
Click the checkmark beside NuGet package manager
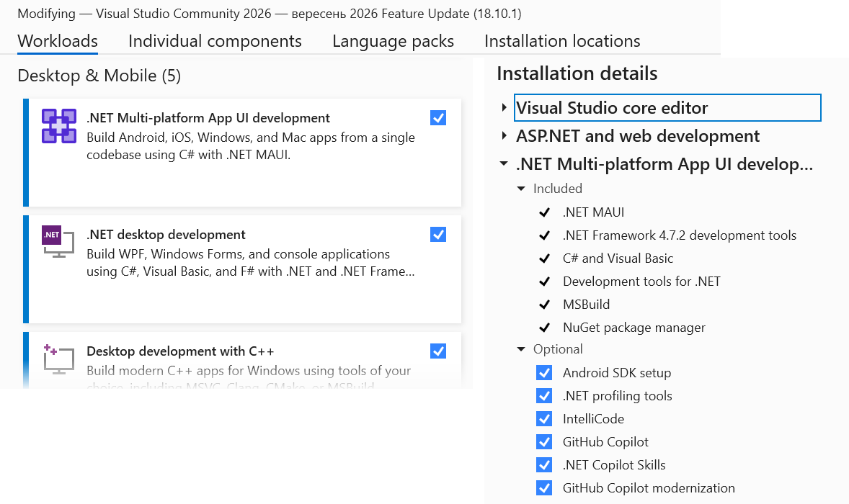(x=544, y=328)
